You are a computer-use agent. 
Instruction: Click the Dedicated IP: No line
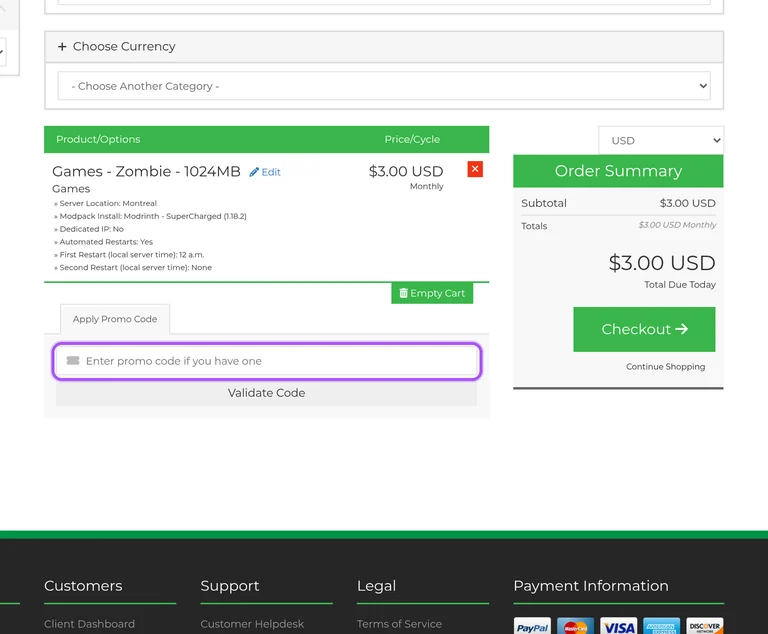coord(89,229)
